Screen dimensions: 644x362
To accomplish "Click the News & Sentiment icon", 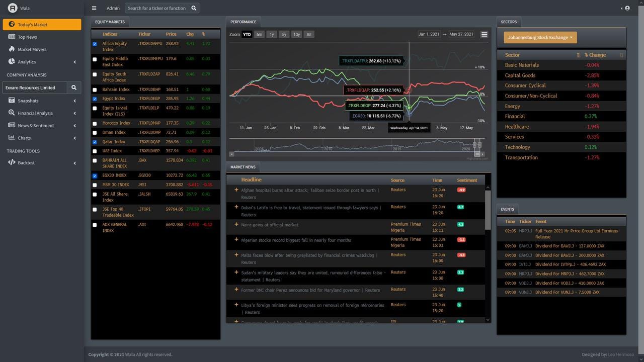I will [x=12, y=125].
